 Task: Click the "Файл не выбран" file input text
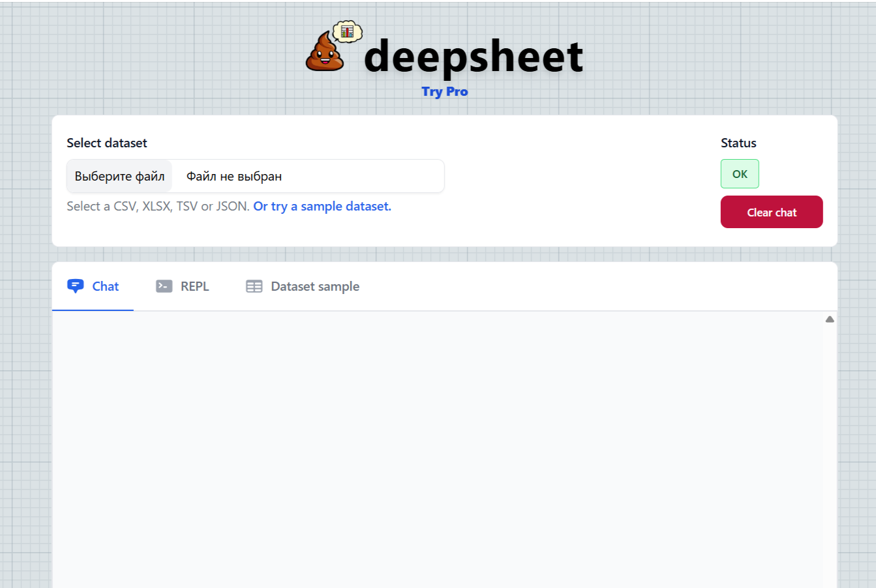pyautogui.click(x=234, y=176)
